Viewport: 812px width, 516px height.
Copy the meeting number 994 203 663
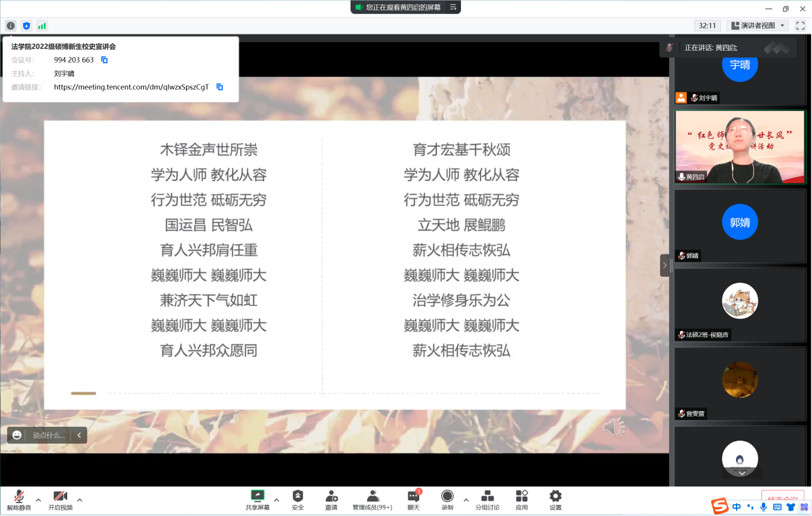(x=104, y=60)
